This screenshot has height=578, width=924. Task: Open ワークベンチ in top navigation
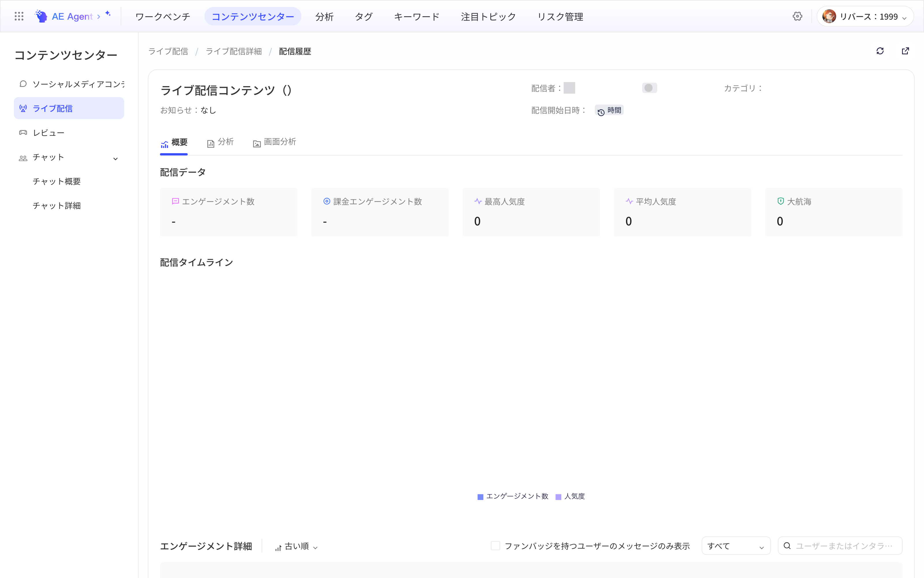pyautogui.click(x=163, y=16)
